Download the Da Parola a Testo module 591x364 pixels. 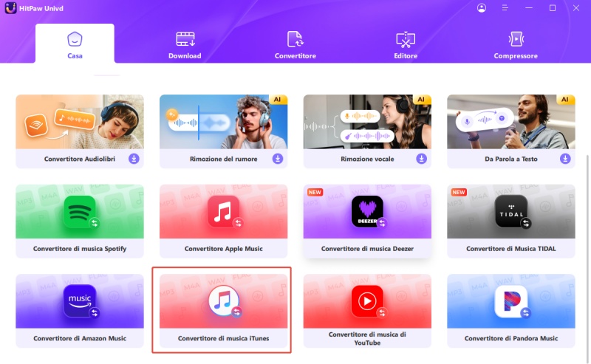click(565, 159)
